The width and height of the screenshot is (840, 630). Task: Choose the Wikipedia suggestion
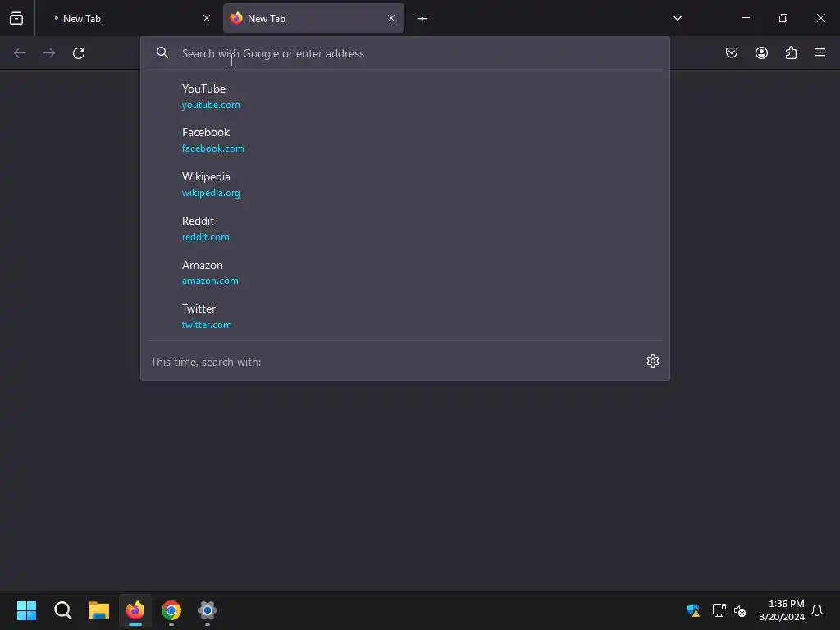point(405,185)
